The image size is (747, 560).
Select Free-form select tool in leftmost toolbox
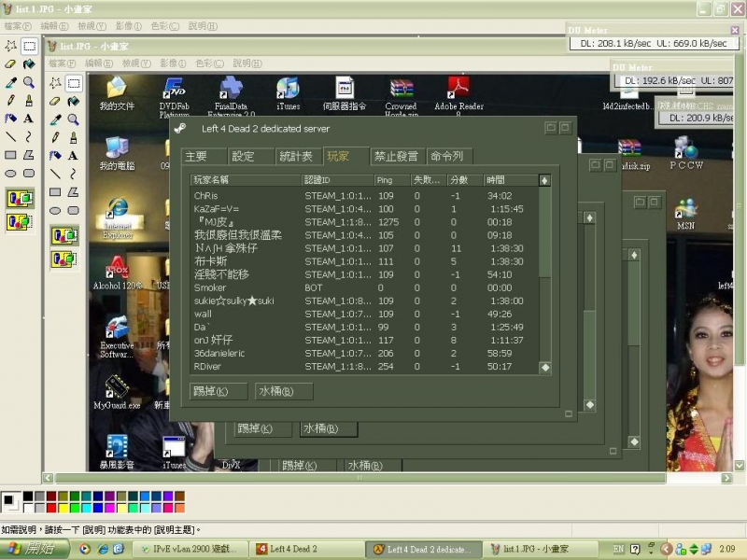pos(10,45)
